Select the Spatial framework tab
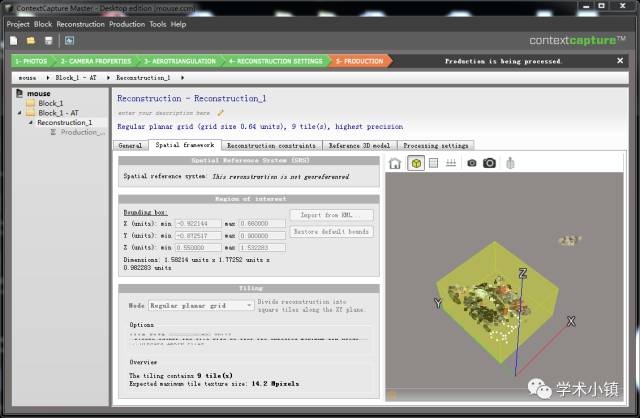This screenshot has height=418, width=640. coord(185,145)
